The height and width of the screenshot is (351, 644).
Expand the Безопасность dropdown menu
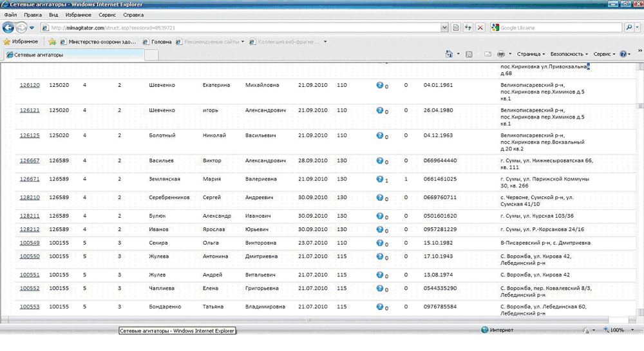(x=569, y=55)
